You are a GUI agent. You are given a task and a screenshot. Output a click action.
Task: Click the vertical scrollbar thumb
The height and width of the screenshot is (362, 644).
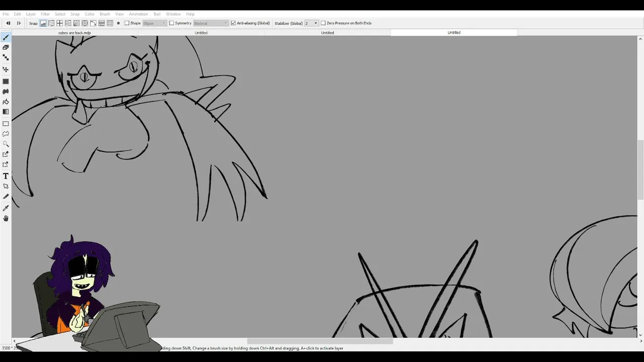640,170
